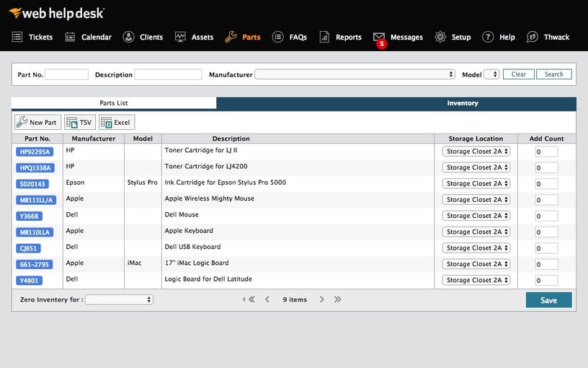Open storage location dropdown for iMac Logic Board
588x368 pixels.
[476, 264]
